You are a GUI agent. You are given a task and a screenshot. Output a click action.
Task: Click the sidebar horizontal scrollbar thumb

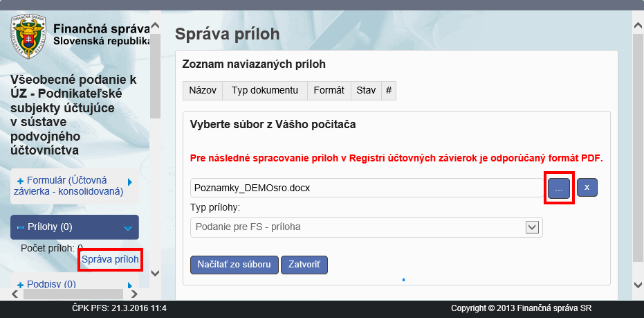[x=66, y=294]
